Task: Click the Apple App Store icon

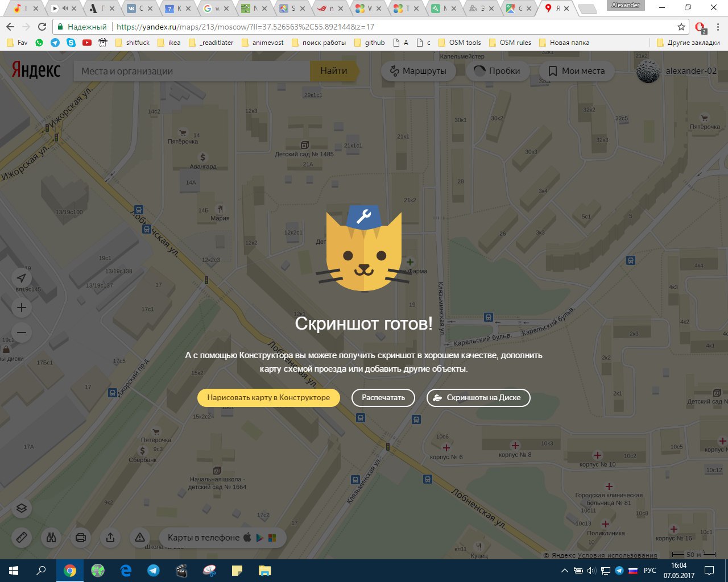Action: click(x=247, y=537)
